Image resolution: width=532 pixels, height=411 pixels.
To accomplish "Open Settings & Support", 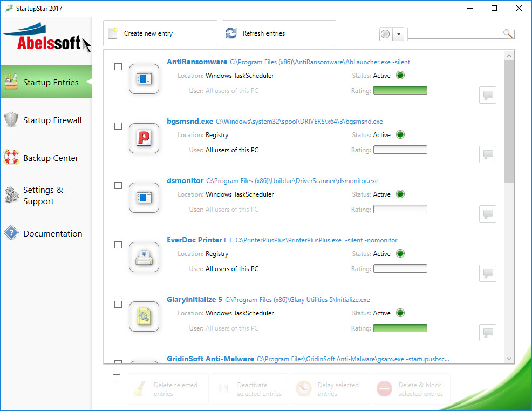I will point(46,196).
